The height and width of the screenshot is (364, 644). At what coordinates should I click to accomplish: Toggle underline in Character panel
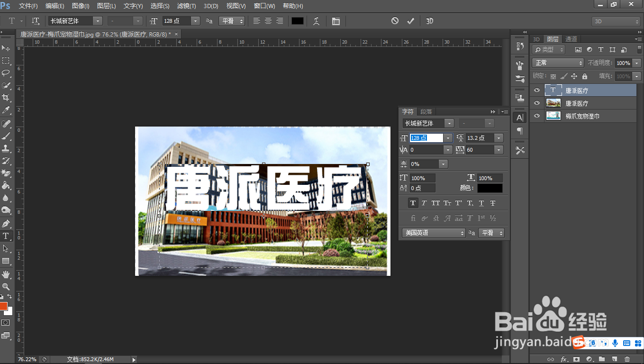[481, 203]
